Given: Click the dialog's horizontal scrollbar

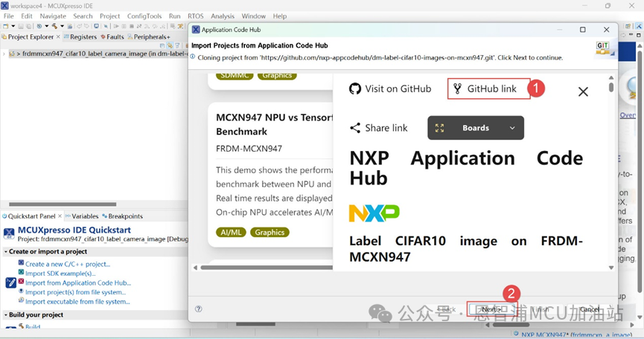Looking at the screenshot, I should click(267, 268).
